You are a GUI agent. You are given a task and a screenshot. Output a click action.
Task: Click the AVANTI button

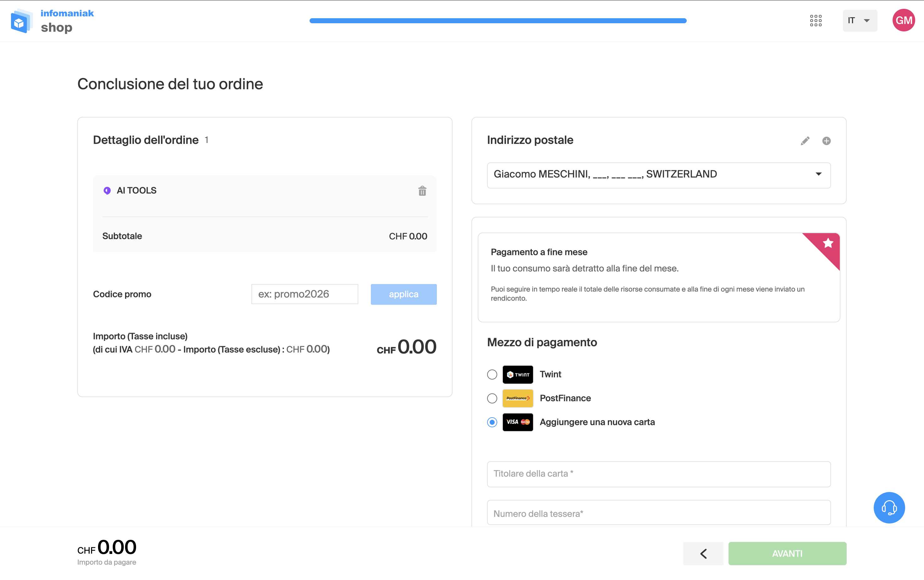(787, 554)
